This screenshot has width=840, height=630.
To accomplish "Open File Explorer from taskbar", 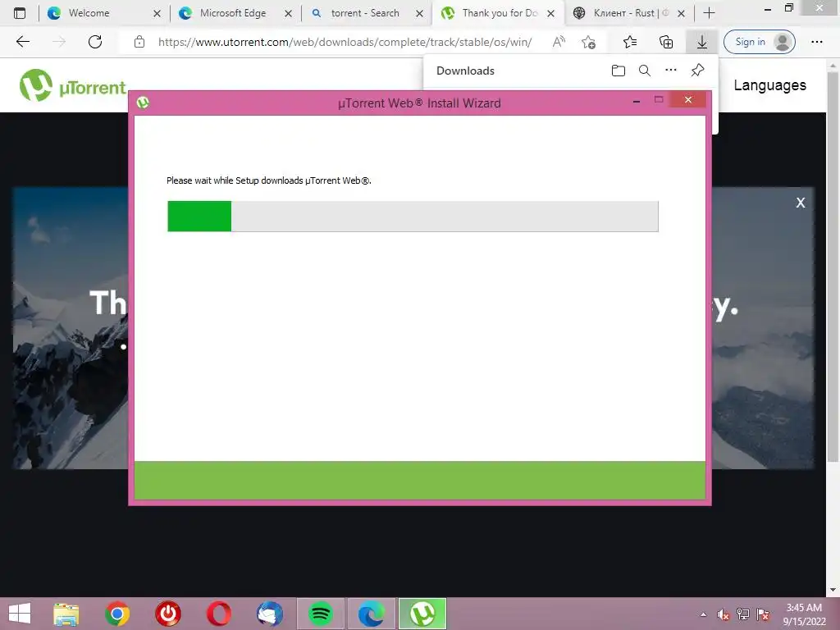I will (66, 614).
